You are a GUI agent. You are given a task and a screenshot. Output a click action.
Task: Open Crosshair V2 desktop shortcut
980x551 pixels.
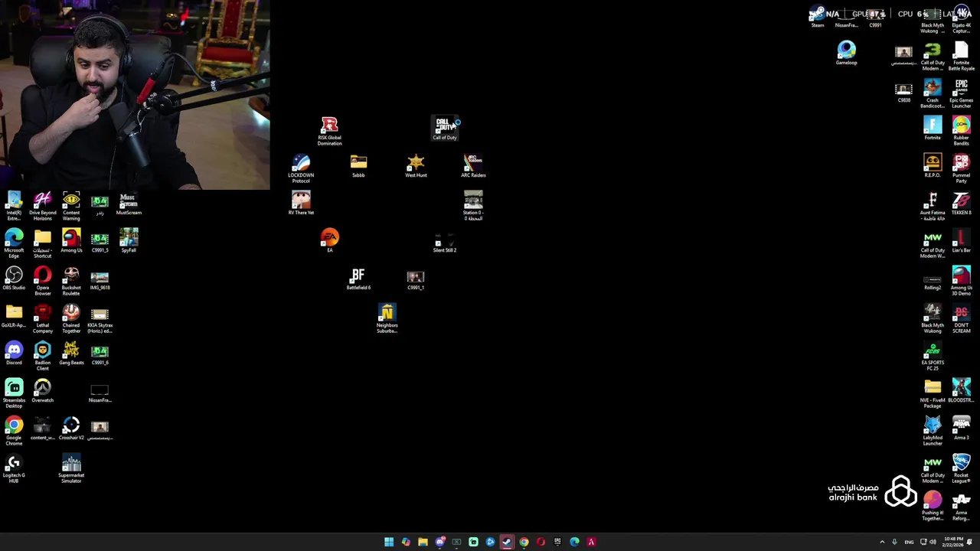71,429
